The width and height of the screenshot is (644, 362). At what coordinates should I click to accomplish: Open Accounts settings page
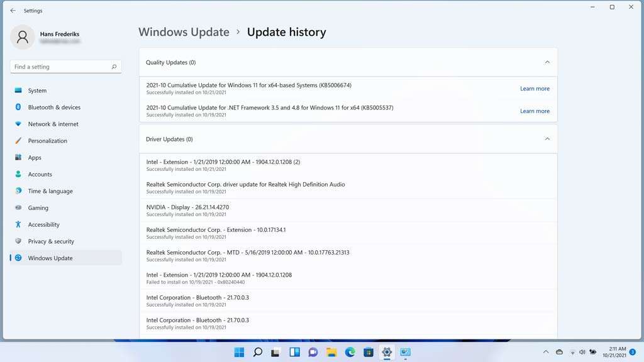tap(65, 174)
